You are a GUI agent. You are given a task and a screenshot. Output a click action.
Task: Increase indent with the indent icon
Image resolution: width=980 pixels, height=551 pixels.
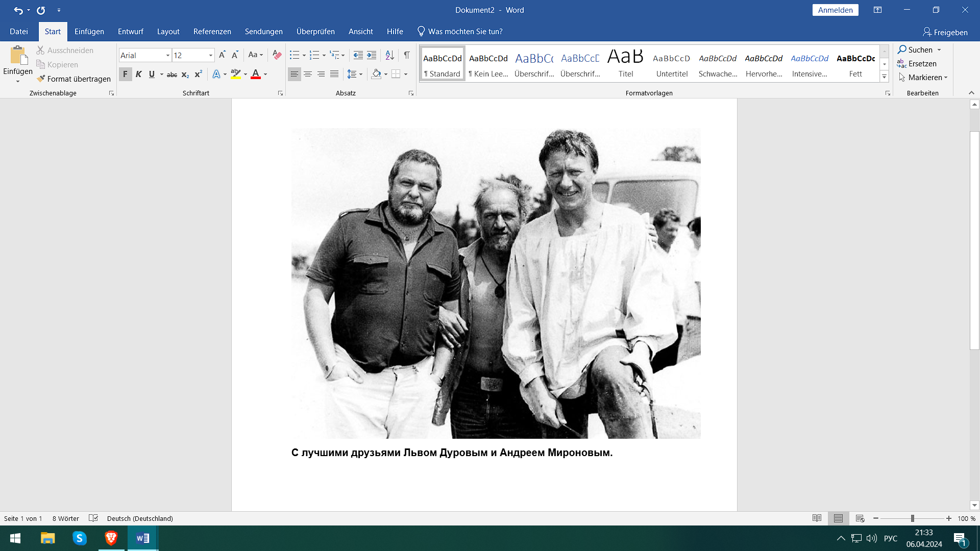372,55
